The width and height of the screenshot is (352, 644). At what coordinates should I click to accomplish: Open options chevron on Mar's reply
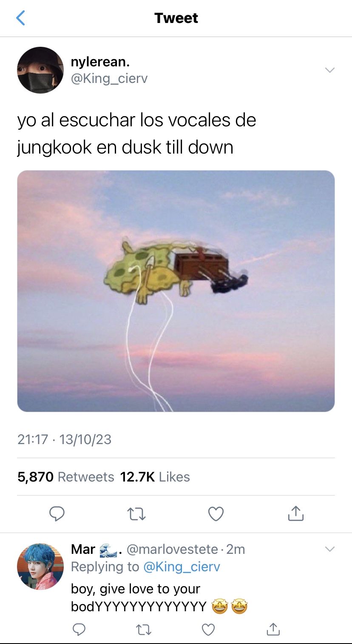[x=329, y=549]
